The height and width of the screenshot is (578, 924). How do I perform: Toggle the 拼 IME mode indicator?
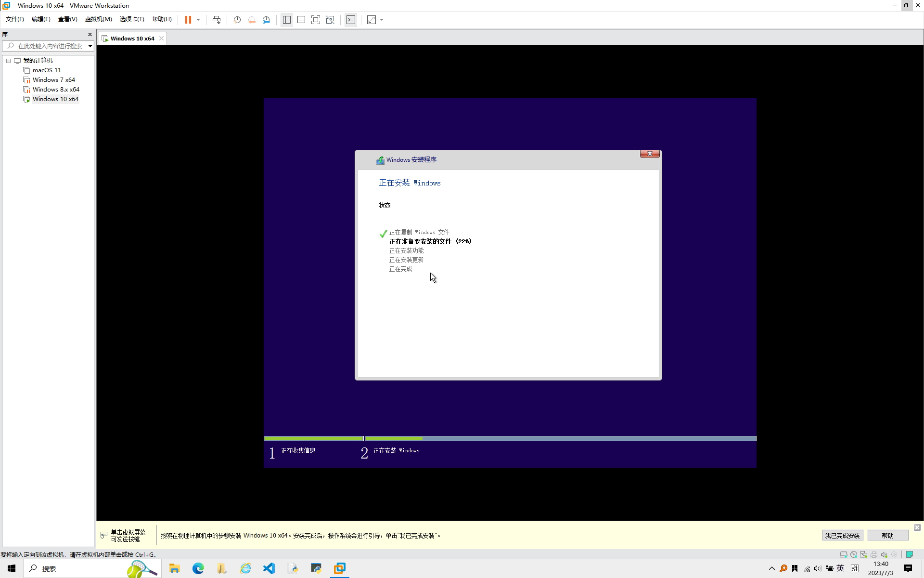pos(855,568)
